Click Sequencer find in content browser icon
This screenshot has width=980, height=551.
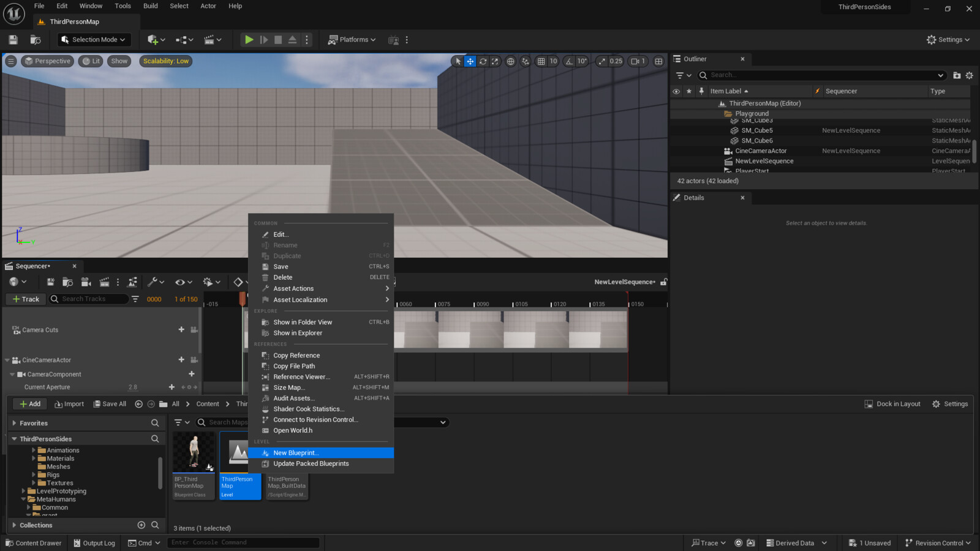(67, 282)
